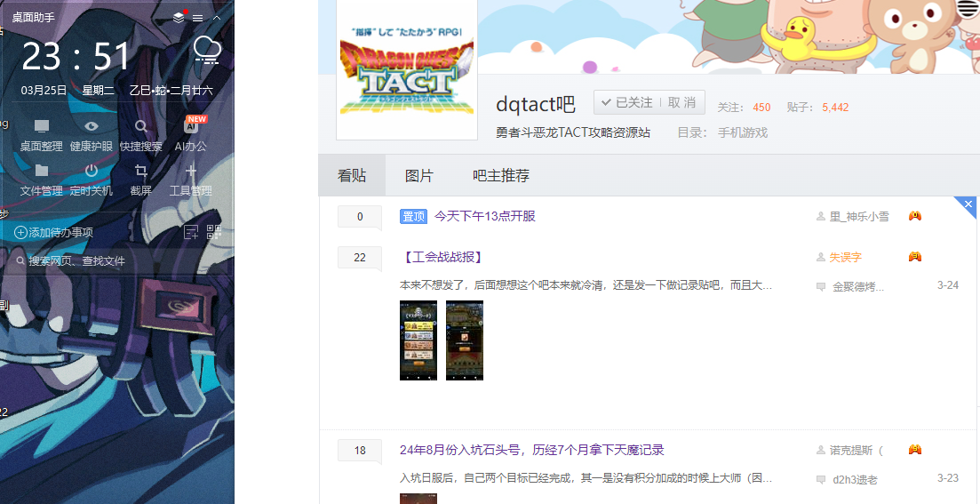Screen dimensions: 980x504
Task: Click the 置顶 pinned badge
Action: [x=413, y=216]
